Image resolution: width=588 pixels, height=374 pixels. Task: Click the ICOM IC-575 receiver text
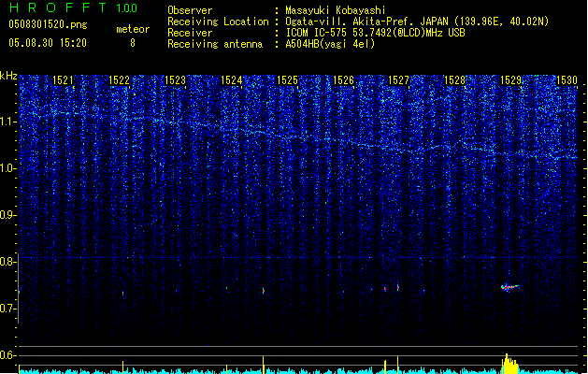click(376, 33)
